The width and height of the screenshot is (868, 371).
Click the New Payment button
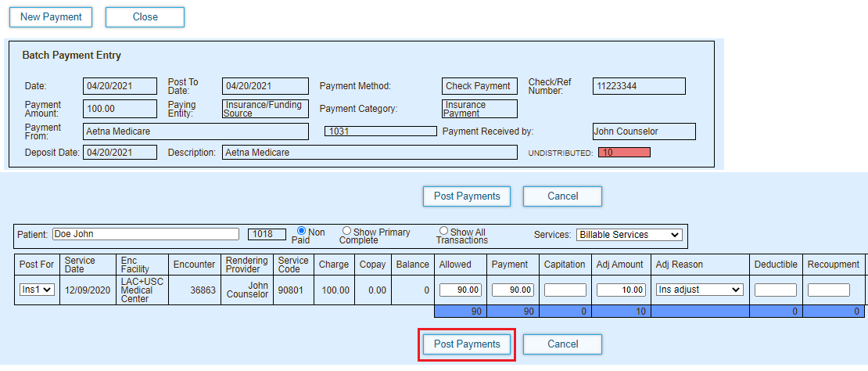coord(52,17)
